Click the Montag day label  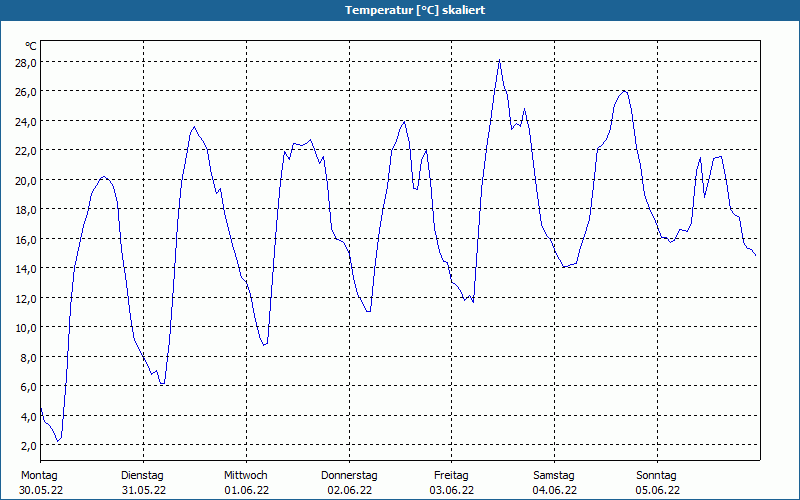[39, 476]
